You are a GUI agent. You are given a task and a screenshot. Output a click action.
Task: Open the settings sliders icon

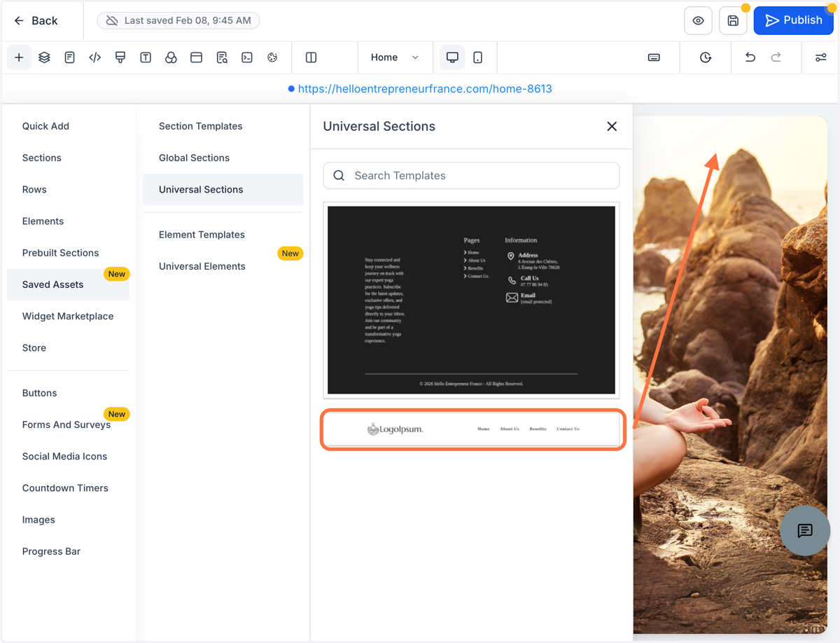click(x=821, y=57)
